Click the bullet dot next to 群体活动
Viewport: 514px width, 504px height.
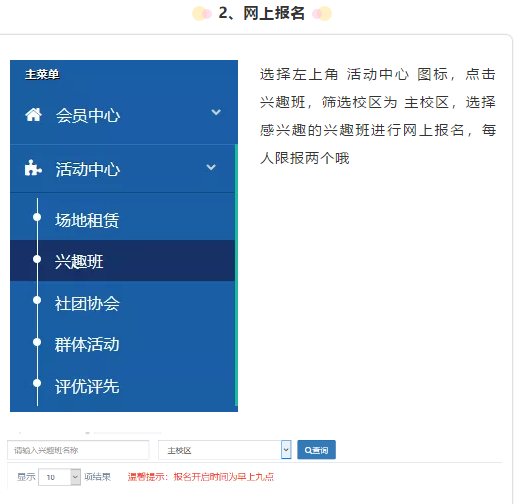point(37,342)
